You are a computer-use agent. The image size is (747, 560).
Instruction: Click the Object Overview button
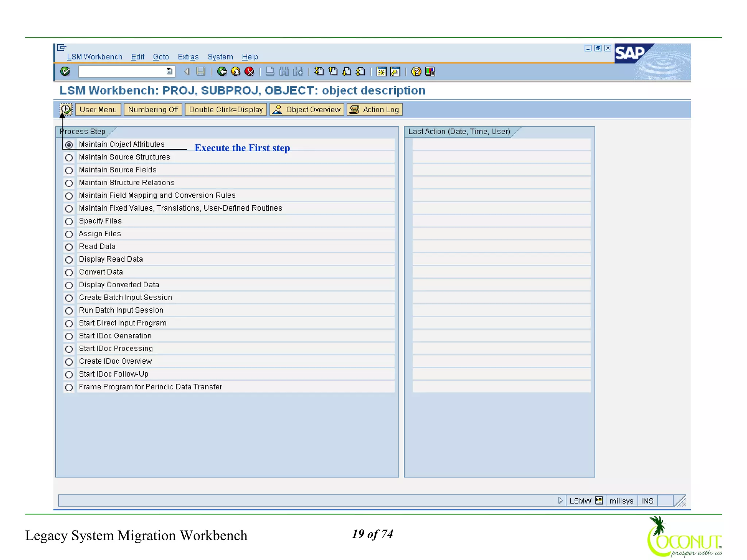307,109
